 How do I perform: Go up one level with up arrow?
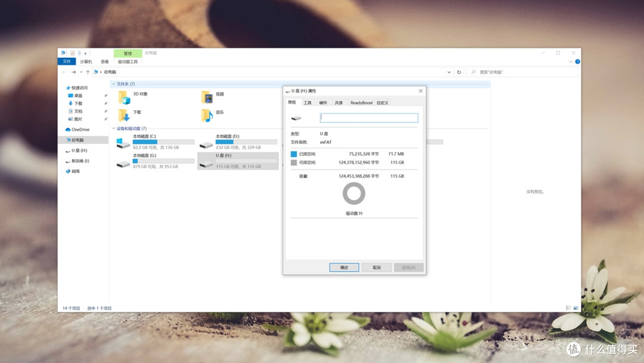pos(88,72)
